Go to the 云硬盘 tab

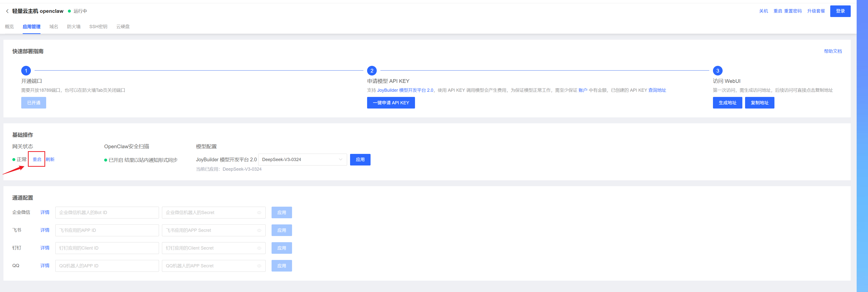pyautogui.click(x=123, y=27)
